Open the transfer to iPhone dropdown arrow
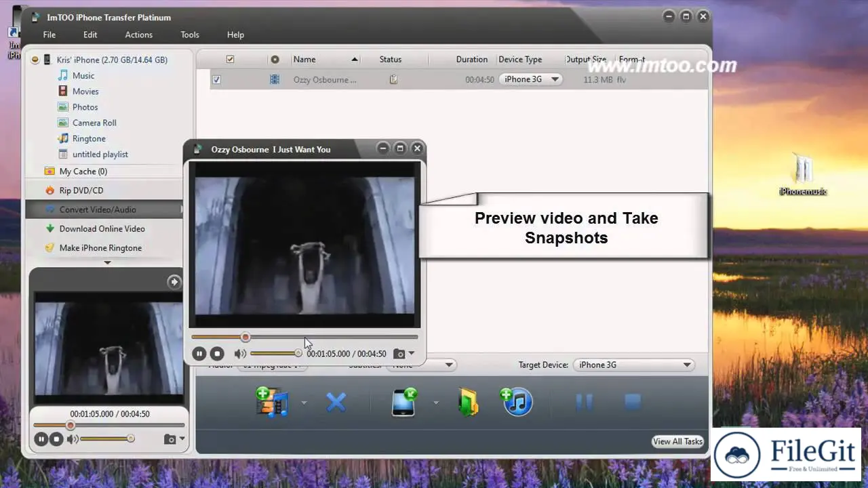The height and width of the screenshot is (488, 868). click(436, 403)
